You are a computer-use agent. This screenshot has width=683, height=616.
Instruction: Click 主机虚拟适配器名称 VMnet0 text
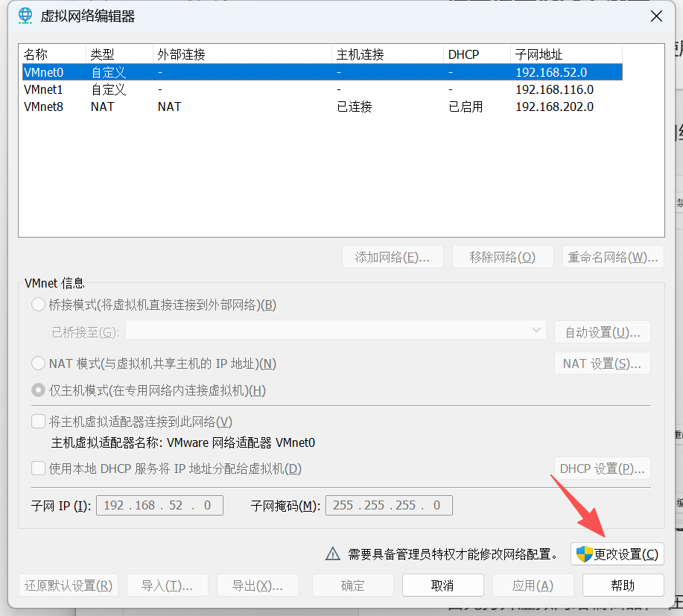183,442
